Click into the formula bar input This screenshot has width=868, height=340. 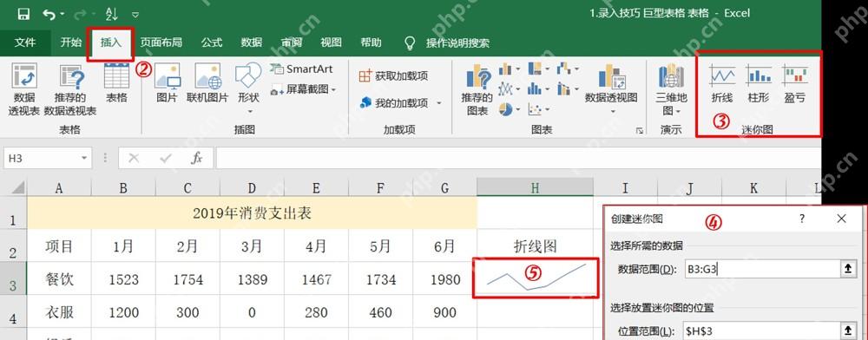(x=518, y=159)
